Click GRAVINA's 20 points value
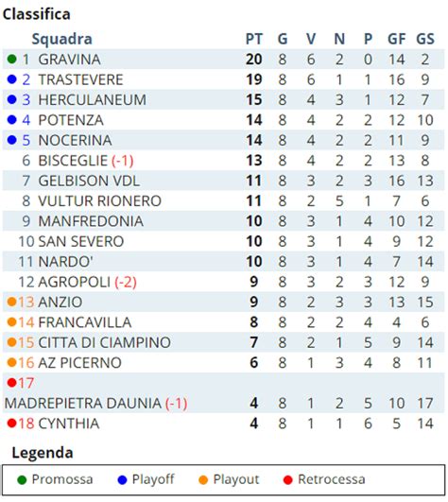448x502 pixels. click(253, 60)
